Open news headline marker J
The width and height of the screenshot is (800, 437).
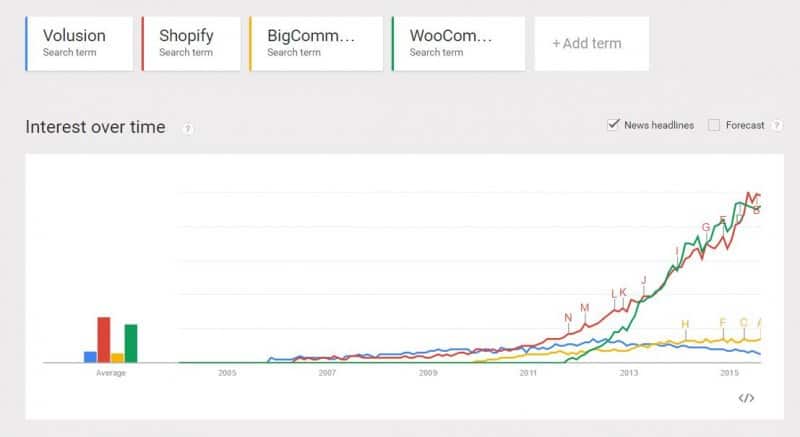coord(643,280)
